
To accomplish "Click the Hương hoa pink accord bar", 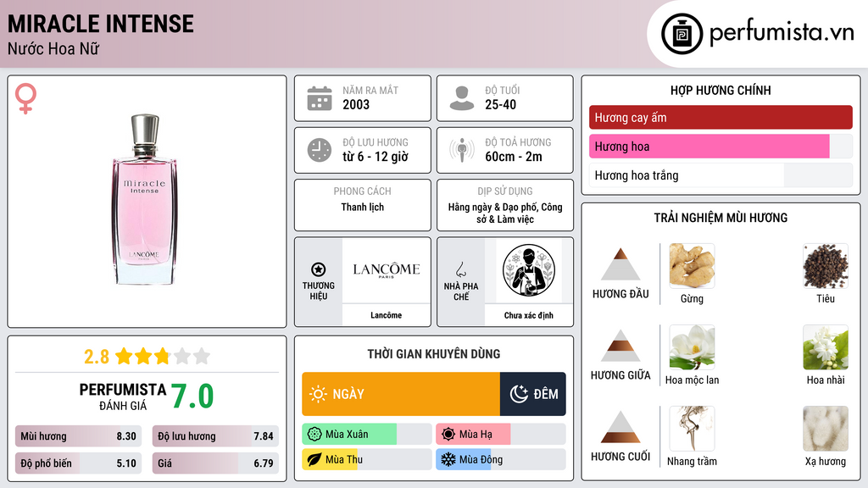I will click(721, 146).
